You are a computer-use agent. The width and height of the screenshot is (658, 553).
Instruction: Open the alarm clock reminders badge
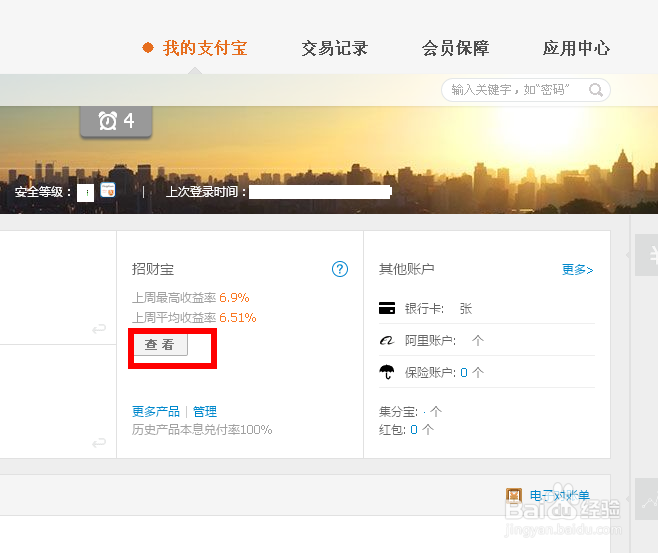(x=116, y=121)
